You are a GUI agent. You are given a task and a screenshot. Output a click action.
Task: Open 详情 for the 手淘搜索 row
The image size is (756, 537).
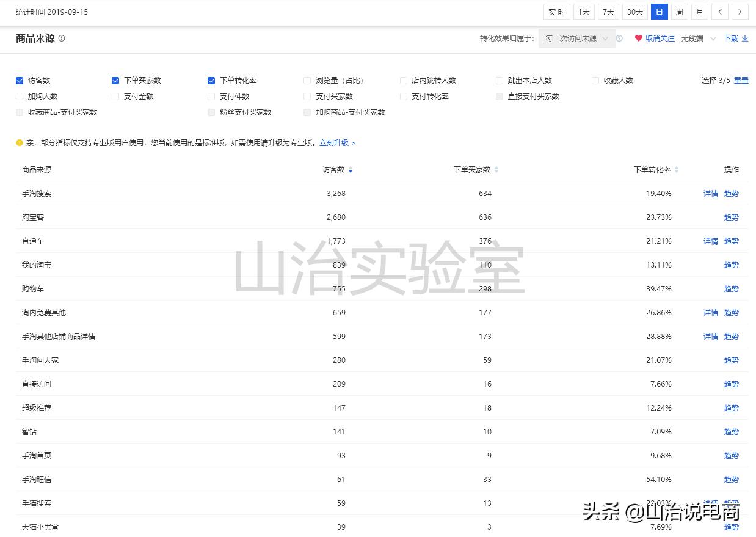pyautogui.click(x=710, y=193)
